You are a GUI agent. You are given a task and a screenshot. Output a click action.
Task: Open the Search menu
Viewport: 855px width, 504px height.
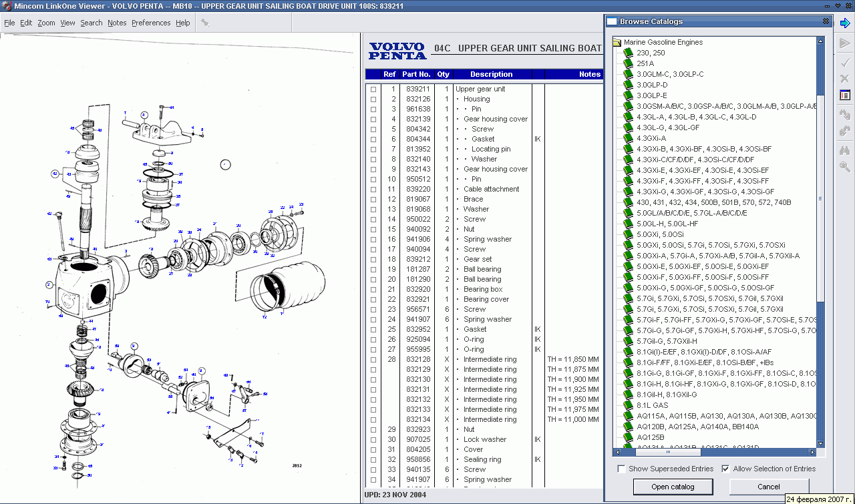pyautogui.click(x=92, y=23)
